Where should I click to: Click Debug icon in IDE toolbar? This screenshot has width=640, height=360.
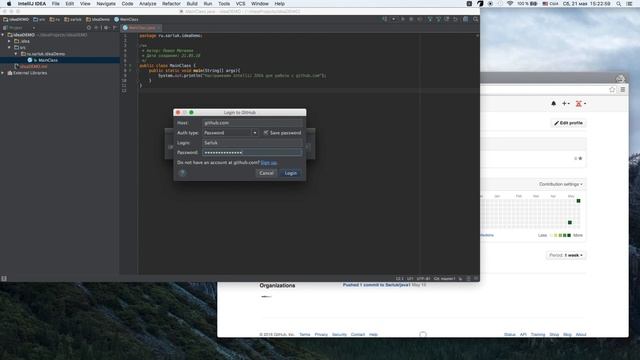(411, 19)
